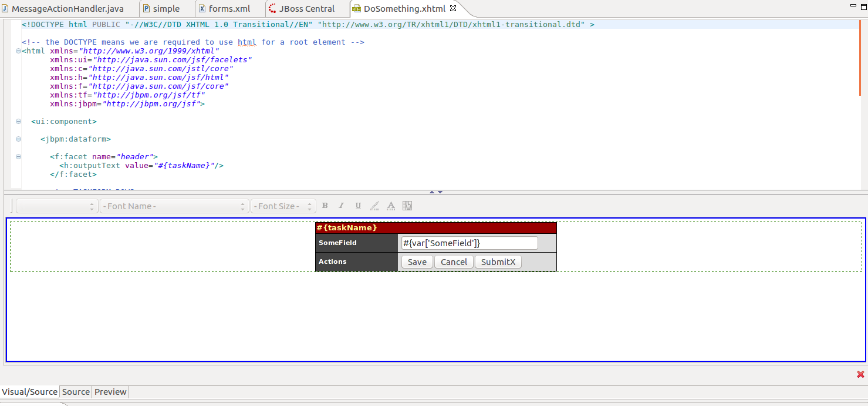Toggle bold formatting in visual editor toolbar
The width and height of the screenshot is (868, 406).
325,206
